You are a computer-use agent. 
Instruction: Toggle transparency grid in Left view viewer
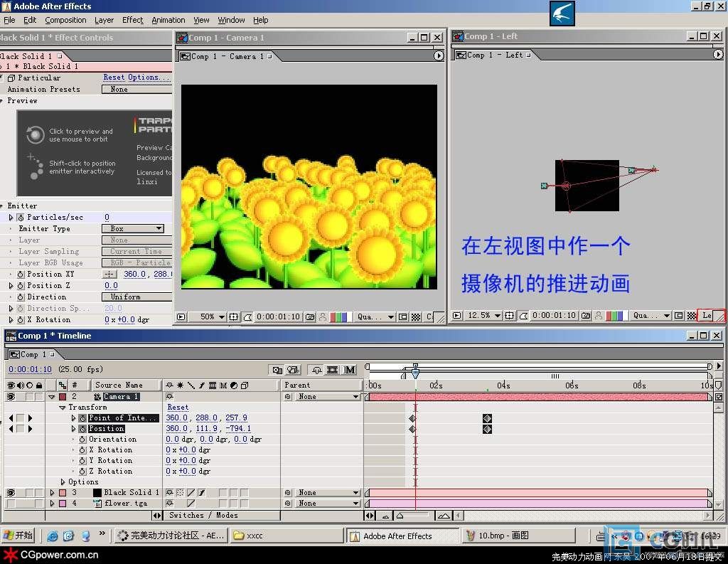pyautogui.click(x=692, y=316)
